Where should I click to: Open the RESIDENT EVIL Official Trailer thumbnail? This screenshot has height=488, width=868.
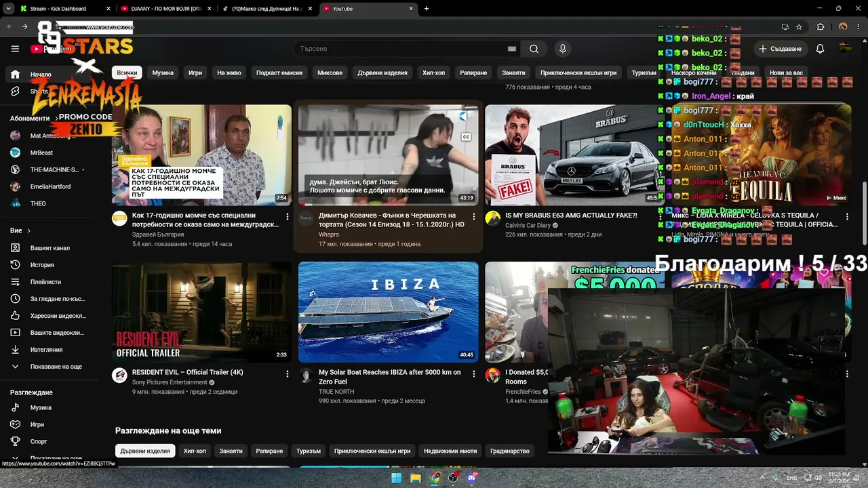tap(201, 312)
